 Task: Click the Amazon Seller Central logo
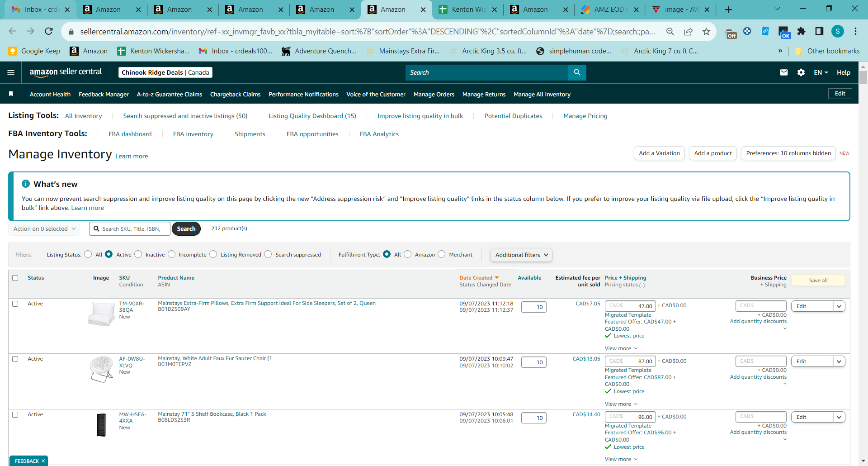(66, 72)
